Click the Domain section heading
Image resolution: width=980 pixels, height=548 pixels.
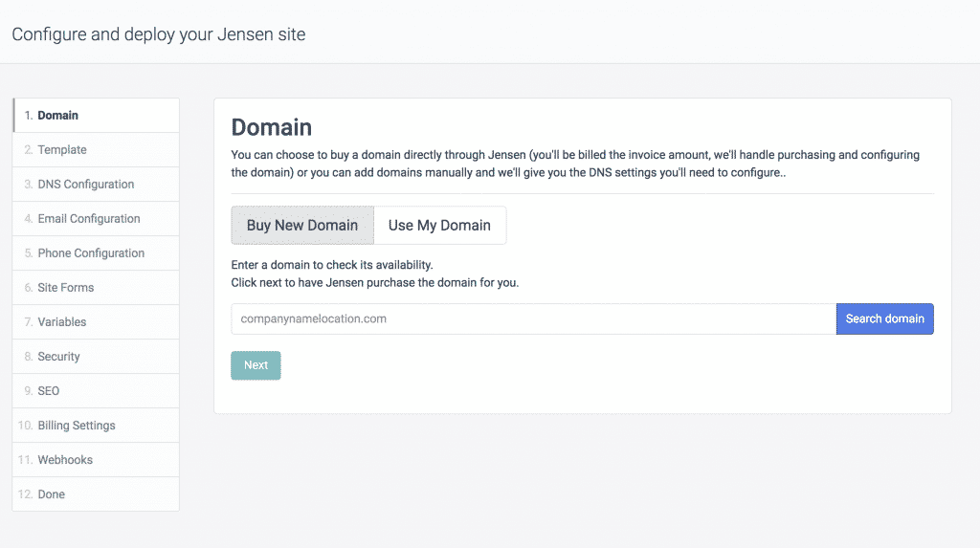click(x=272, y=127)
